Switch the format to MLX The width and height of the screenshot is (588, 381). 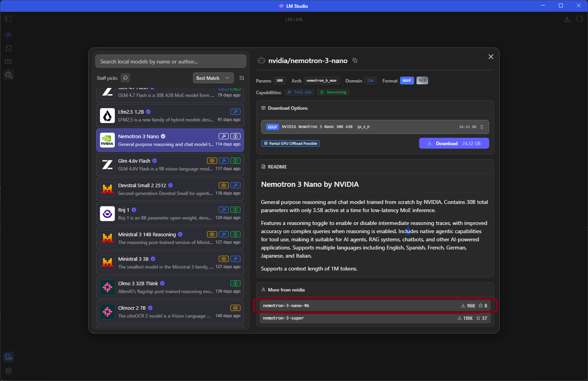click(x=422, y=81)
